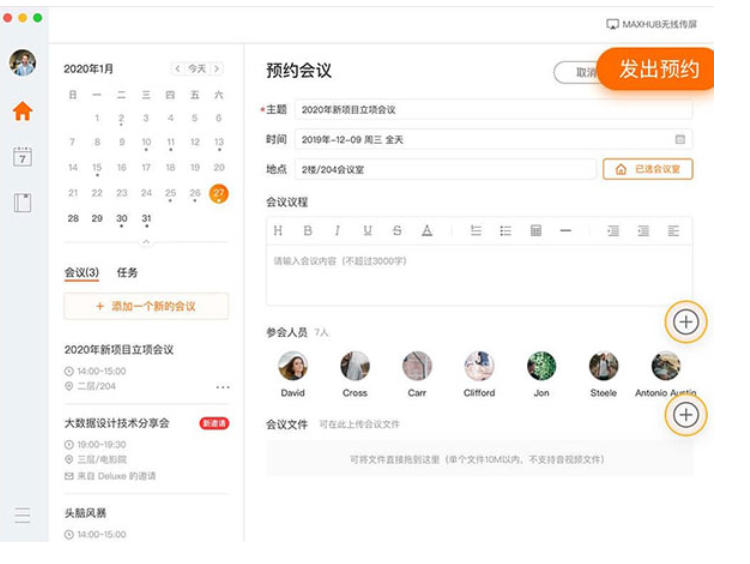Screen dimensions: 750x564
Task: Toggle italic formatting
Action: point(337,231)
